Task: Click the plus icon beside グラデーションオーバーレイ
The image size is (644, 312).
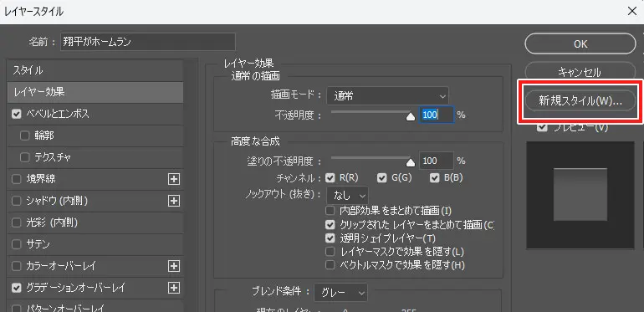Action: tap(174, 288)
